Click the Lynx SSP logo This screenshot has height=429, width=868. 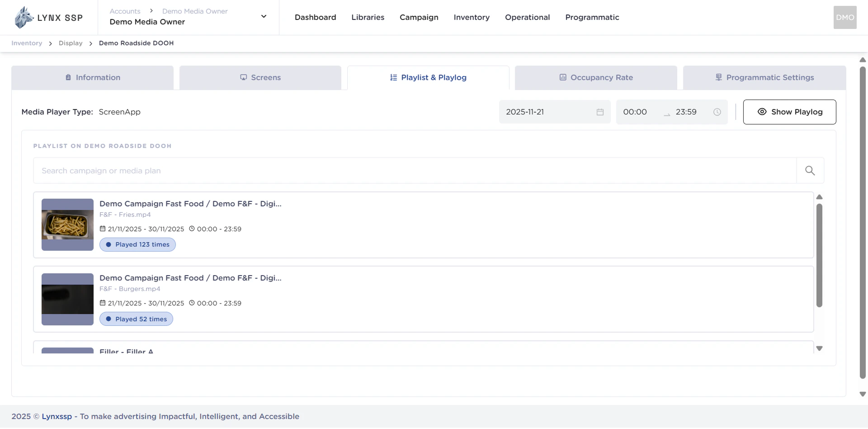(47, 17)
